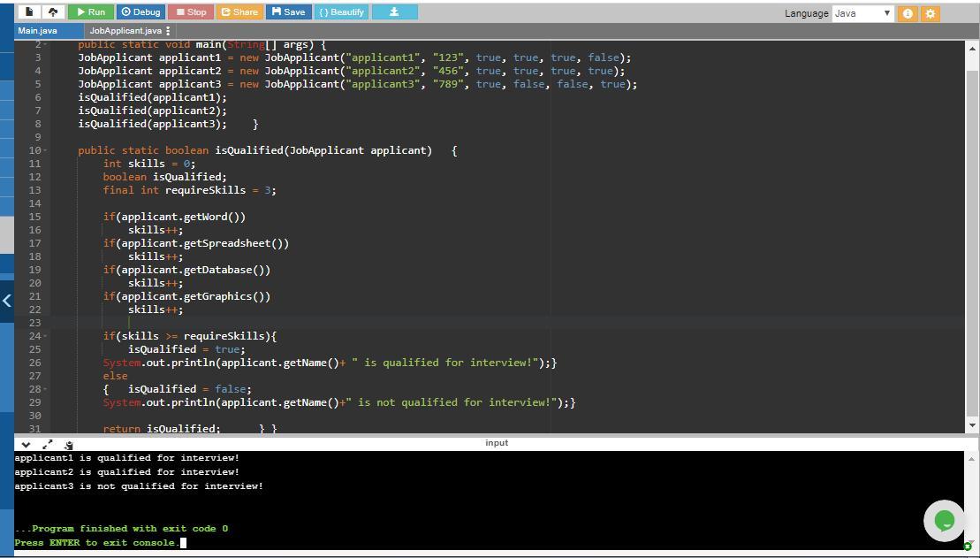The image size is (980, 558).
Task: Open the settings gear icon
Action: coord(931,13)
